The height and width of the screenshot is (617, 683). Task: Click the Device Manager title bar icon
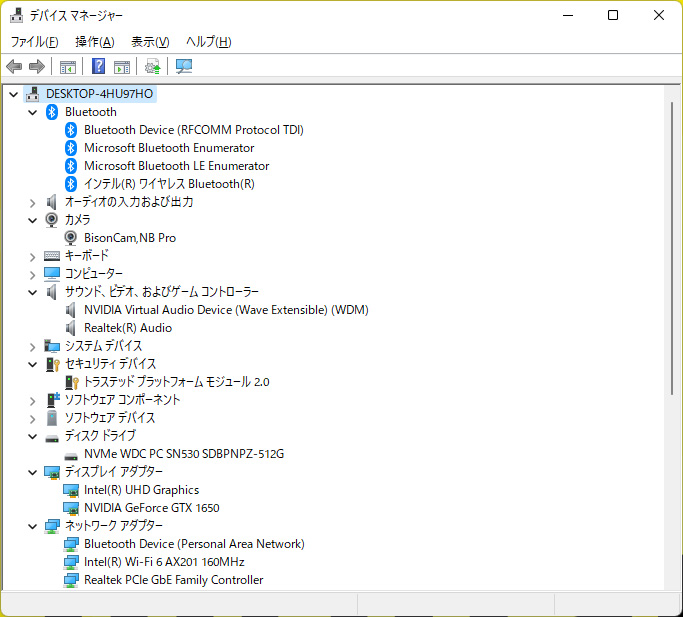point(17,15)
